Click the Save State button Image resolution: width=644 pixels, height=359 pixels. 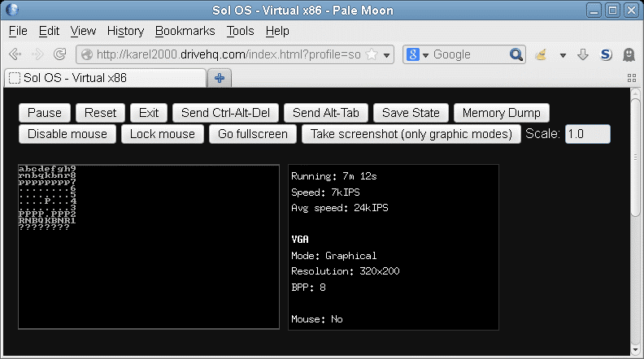411,113
